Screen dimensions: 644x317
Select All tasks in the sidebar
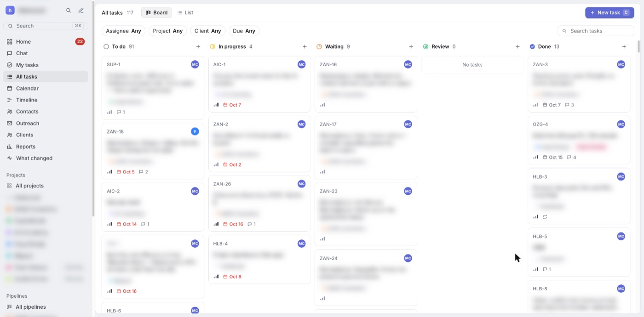pos(46,77)
